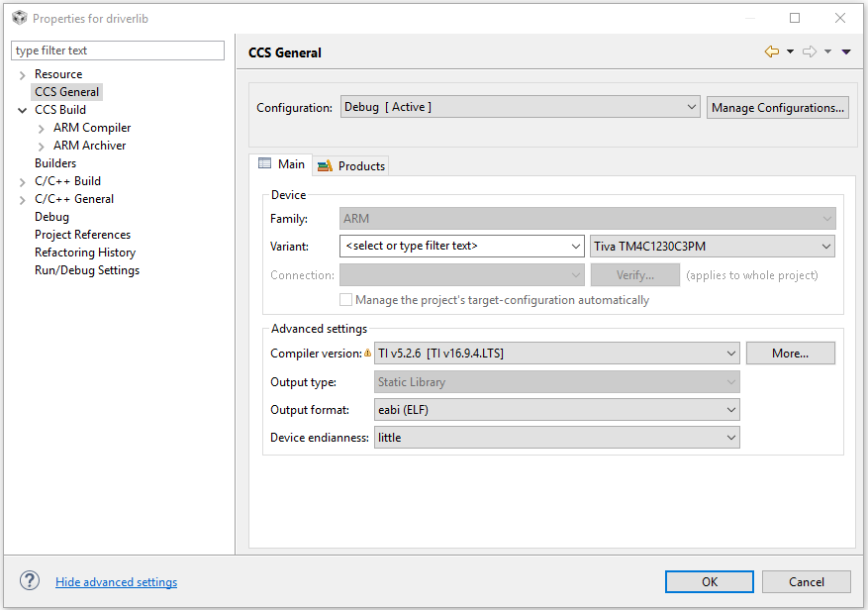This screenshot has height=610, width=868.
Task: Switch to the Products tab
Action: coord(351,165)
